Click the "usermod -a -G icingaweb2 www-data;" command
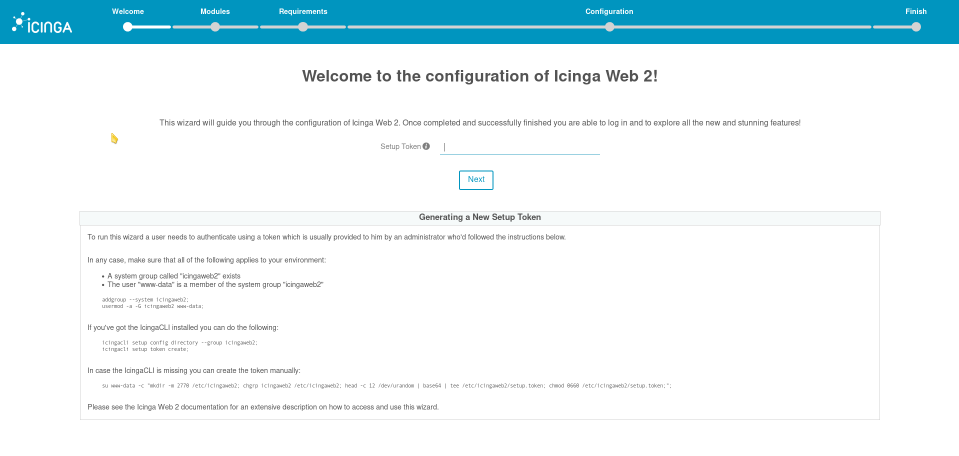The height and width of the screenshot is (456, 959). 152,306
